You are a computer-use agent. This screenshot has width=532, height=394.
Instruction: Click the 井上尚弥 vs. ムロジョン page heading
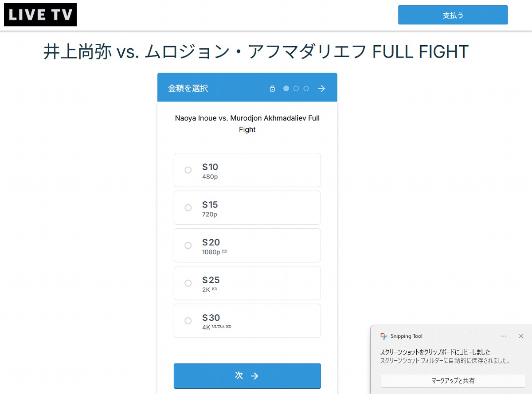pyautogui.click(x=256, y=52)
